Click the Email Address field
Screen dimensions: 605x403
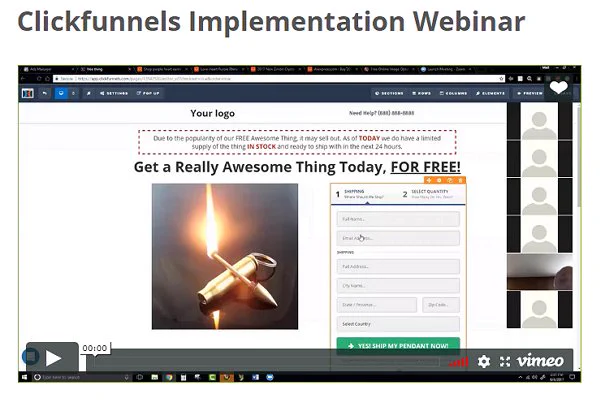click(398, 238)
